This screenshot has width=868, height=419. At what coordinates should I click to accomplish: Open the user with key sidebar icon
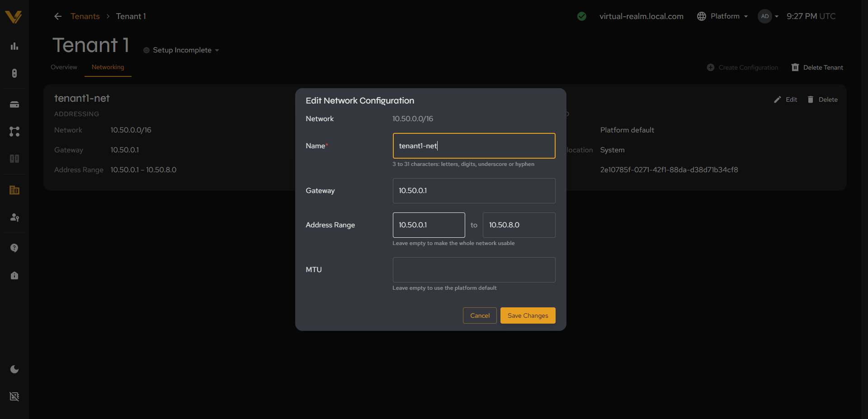pyautogui.click(x=14, y=217)
